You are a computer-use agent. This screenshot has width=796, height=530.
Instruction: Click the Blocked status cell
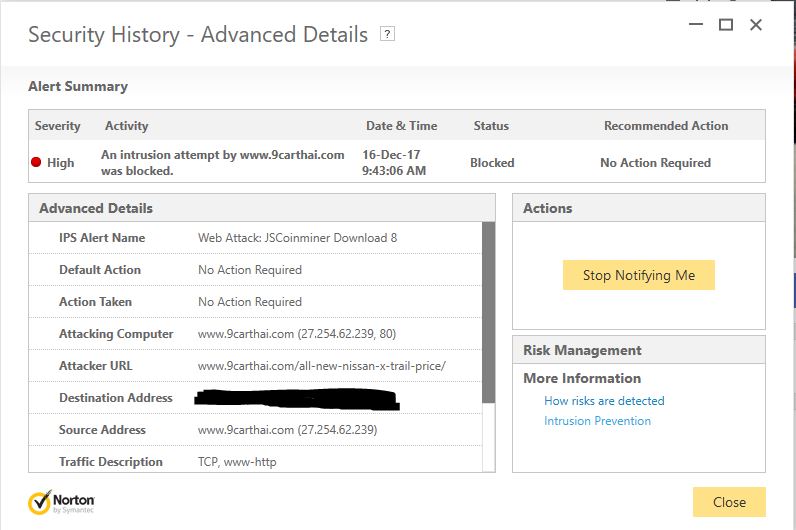(x=492, y=162)
